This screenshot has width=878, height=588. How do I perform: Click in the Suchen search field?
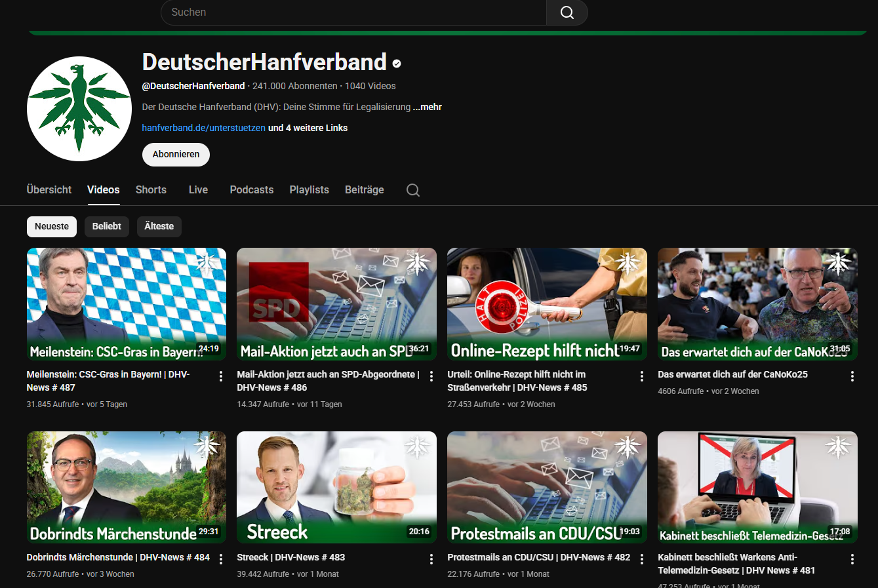(353, 12)
